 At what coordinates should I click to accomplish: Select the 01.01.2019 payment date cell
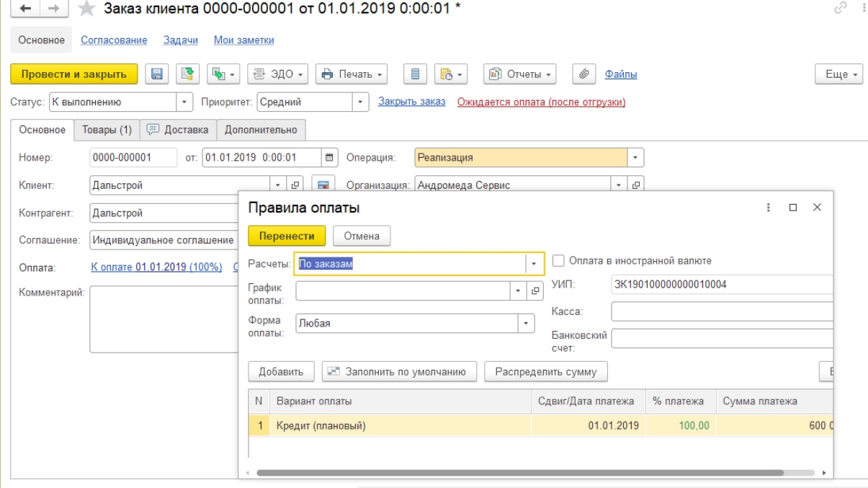(x=589, y=426)
